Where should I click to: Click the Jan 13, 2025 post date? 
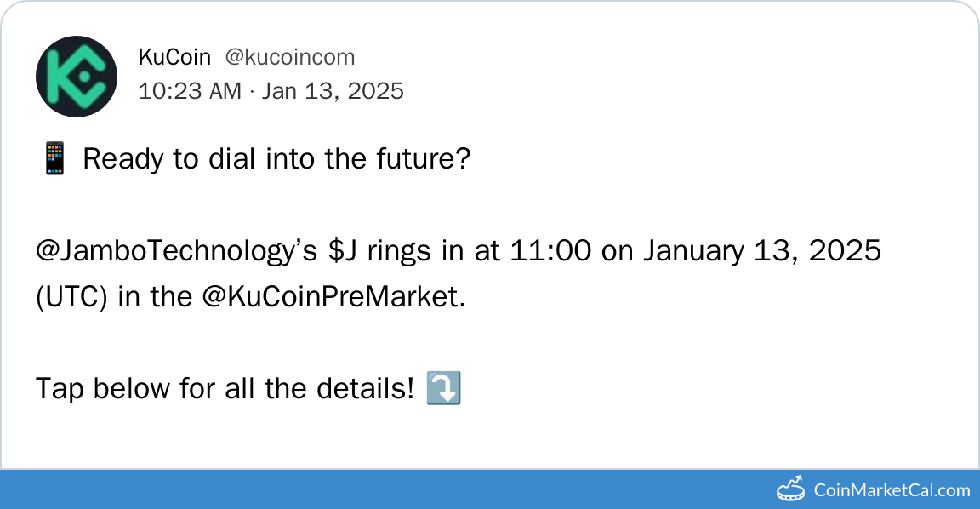point(333,91)
